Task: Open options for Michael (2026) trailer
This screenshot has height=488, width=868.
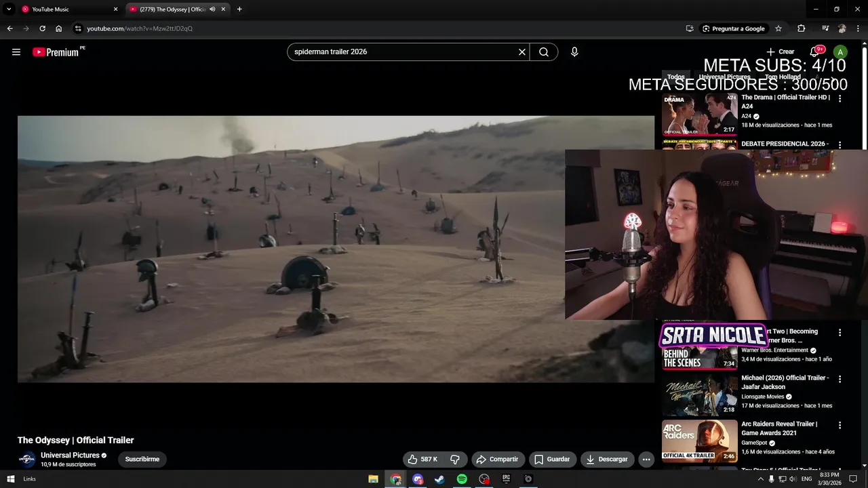Action: click(x=840, y=380)
